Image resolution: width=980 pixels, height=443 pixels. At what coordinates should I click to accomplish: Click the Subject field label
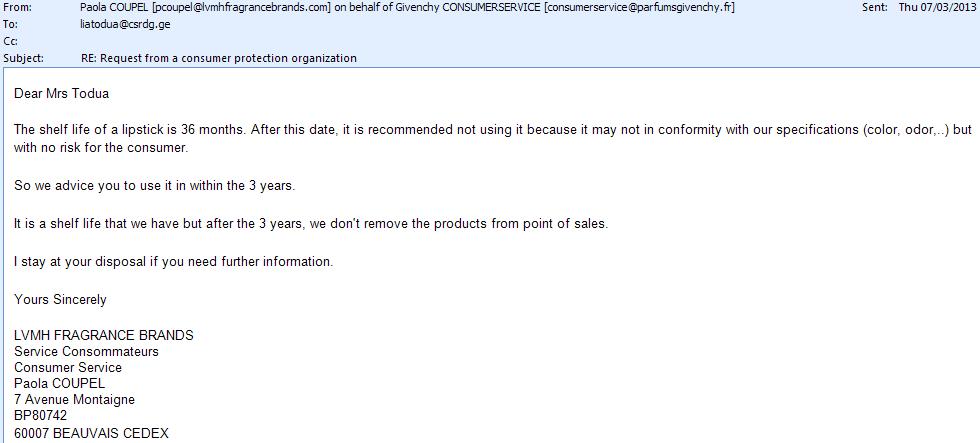pyautogui.click(x=23, y=58)
